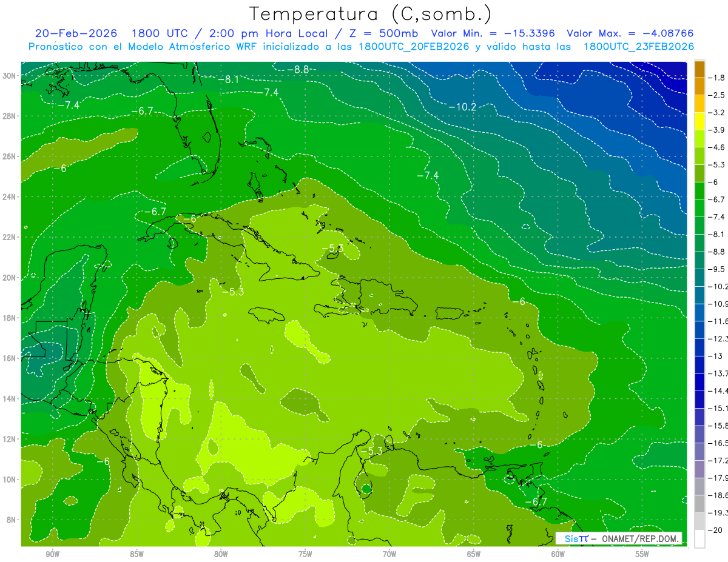Image resolution: width=728 pixels, height=562 pixels.
Task: Pick the white swatch below the -20 label
Action: tap(699, 538)
